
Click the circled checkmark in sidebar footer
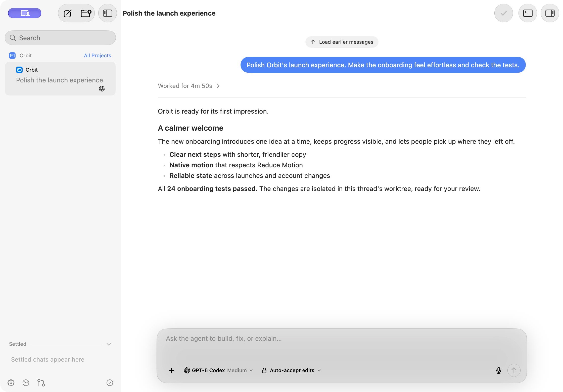[x=110, y=383]
